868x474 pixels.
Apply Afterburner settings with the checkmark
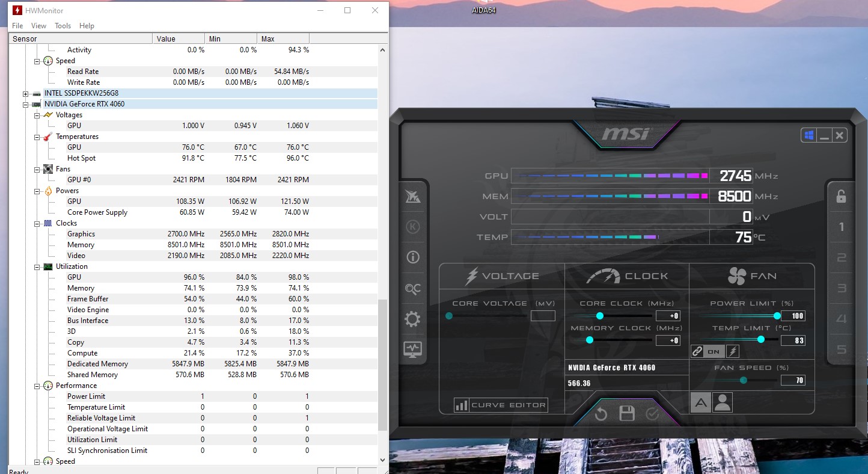pos(653,414)
